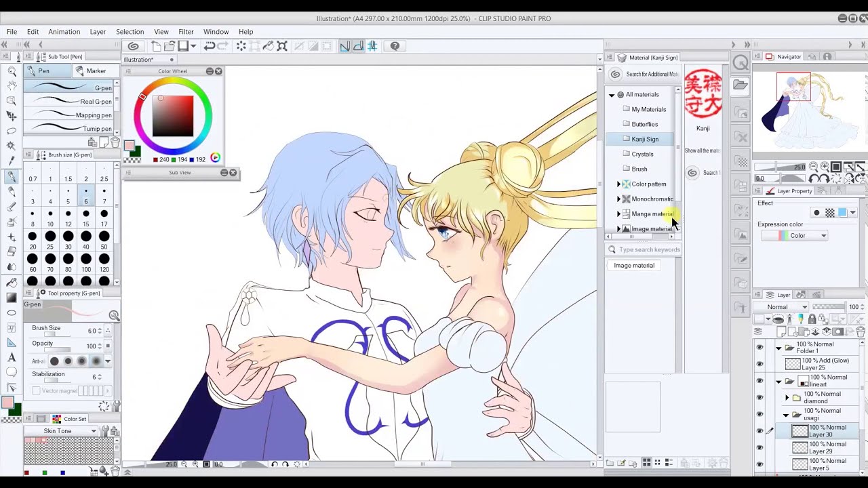Open the Filter menu
This screenshot has width=868, height=488.
(186, 32)
